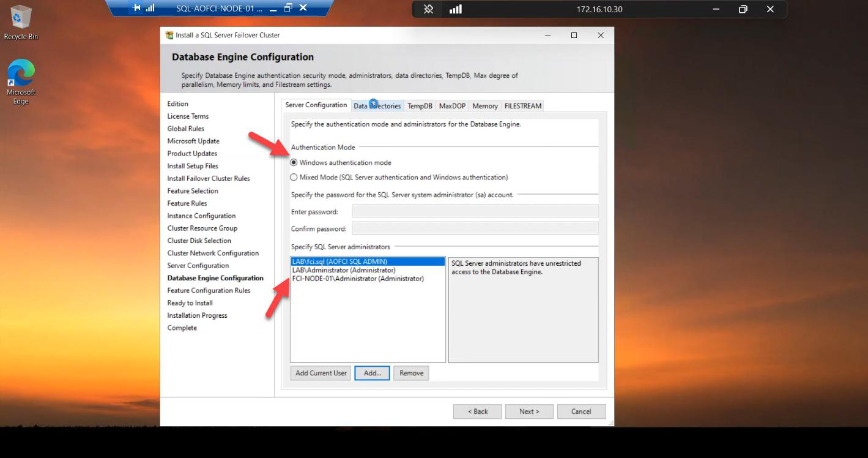This screenshot has width=868, height=458.
Task: Click the Install Setup Files step
Action: coord(193,166)
